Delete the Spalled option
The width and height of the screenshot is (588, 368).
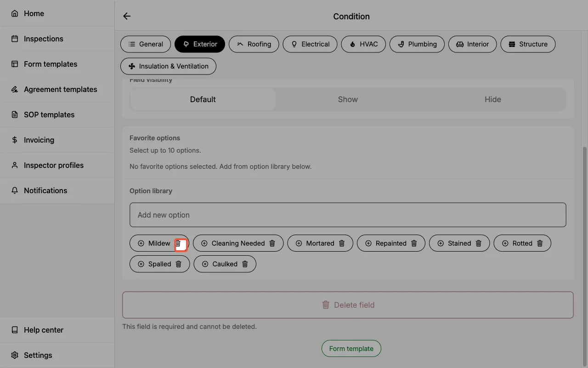(178, 264)
